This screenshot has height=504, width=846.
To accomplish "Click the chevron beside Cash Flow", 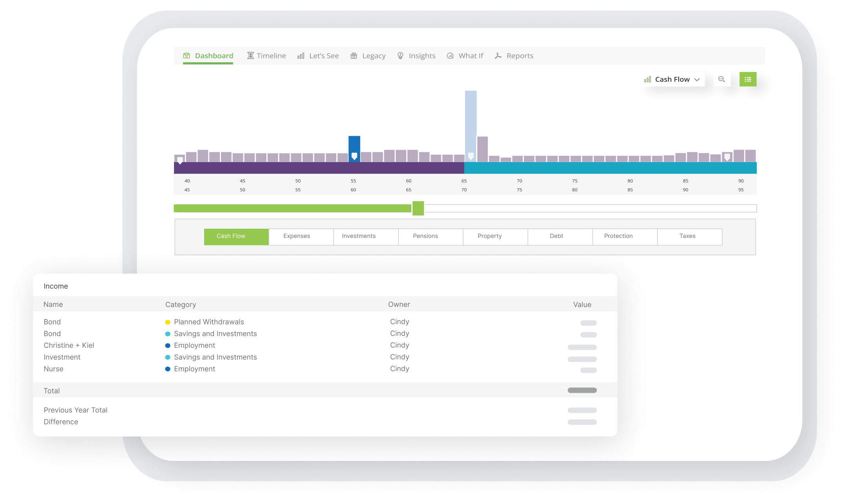I will pyautogui.click(x=697, y=79).
